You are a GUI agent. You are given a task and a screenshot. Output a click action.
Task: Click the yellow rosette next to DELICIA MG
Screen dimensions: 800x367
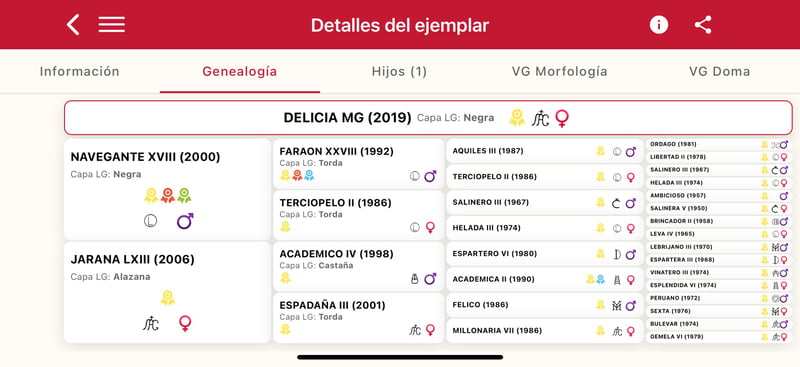click(x=517, y=118)
